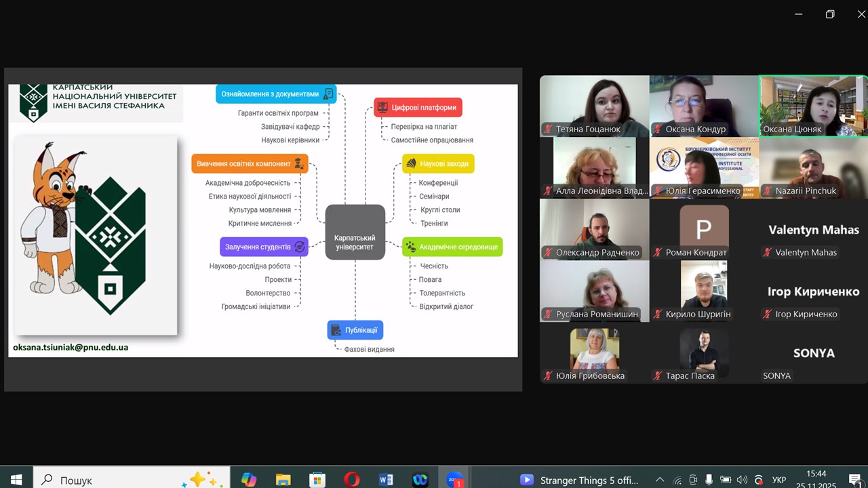Select Тетяна Гоцанюк's video tile
Image resolution: width=868 pixels, height=488 pixels.
coord(594,105)
